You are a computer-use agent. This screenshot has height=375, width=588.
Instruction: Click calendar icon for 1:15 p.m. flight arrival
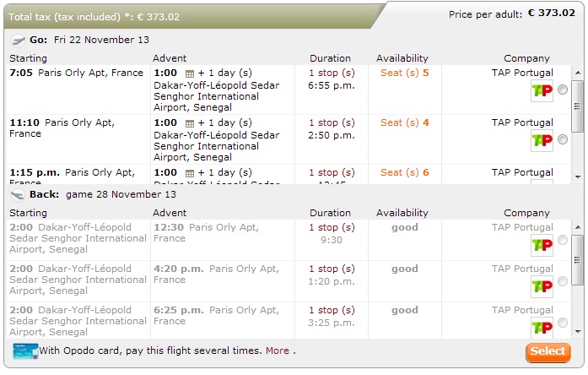tap(190, 173)
